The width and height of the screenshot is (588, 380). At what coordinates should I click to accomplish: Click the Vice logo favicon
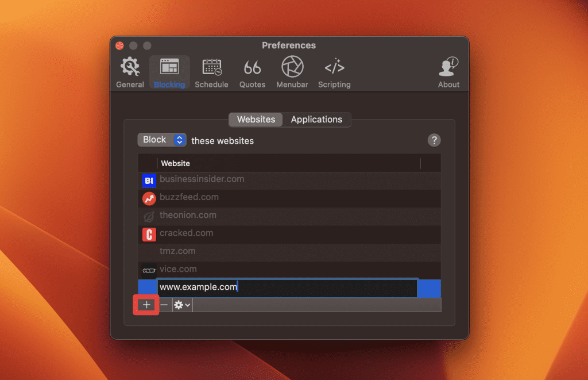tap(149, 270)
